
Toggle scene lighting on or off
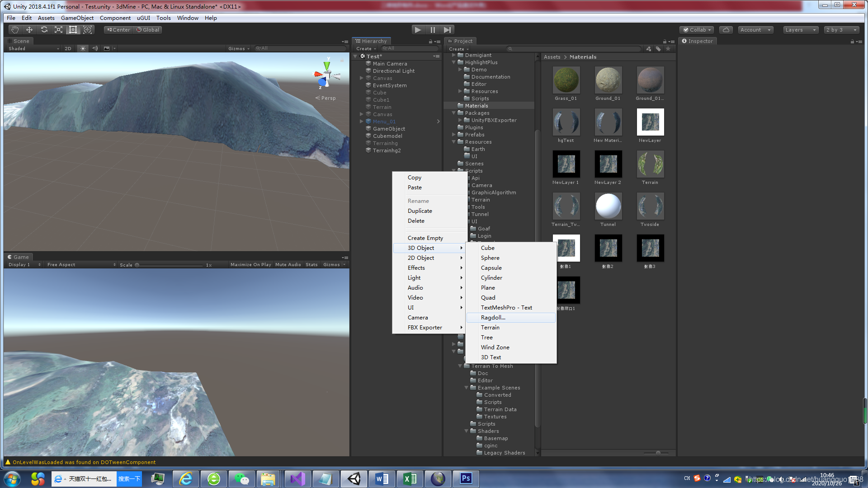tap(83, 48)
